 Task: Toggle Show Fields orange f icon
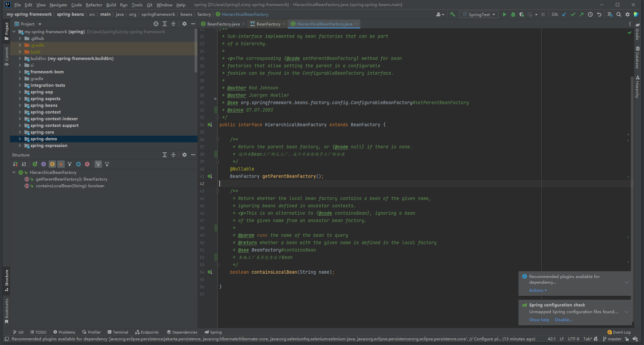point(52,164)
